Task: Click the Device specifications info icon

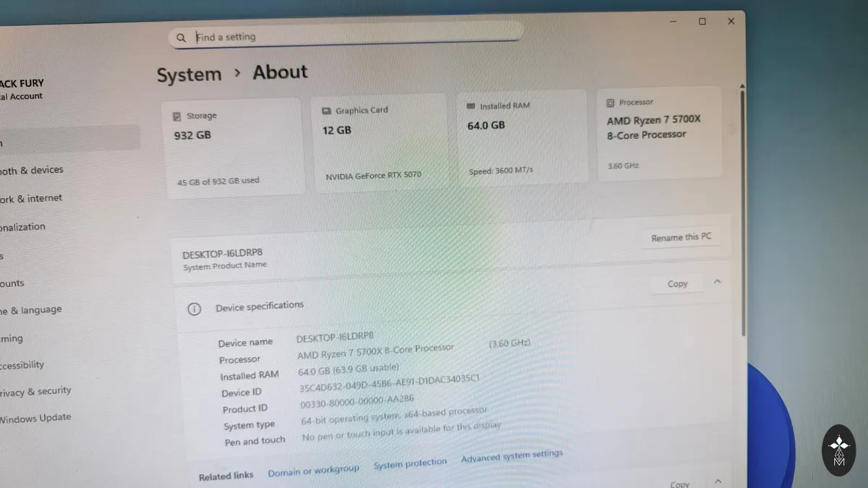Action: click(x=194, y=309)
